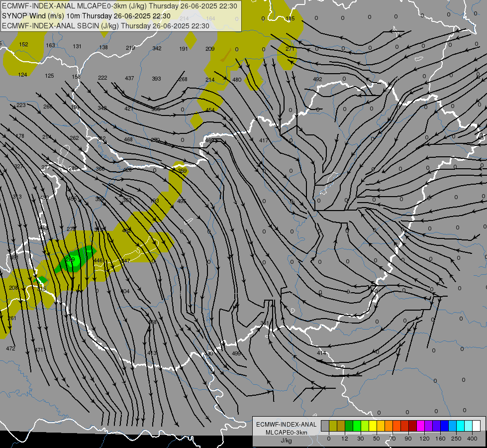Select the pure blue legend swatch
Viewport: 487px width, 448px height.
tap(445, 426)
